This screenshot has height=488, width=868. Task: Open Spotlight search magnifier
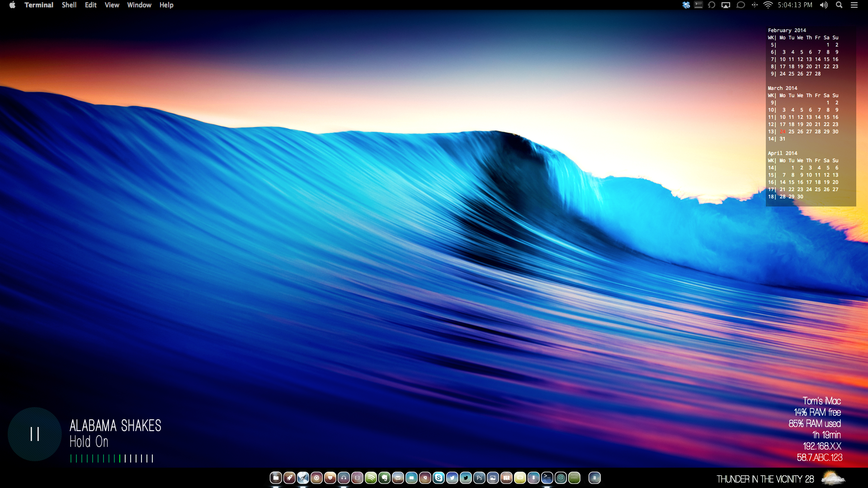[x=839, y=5]
